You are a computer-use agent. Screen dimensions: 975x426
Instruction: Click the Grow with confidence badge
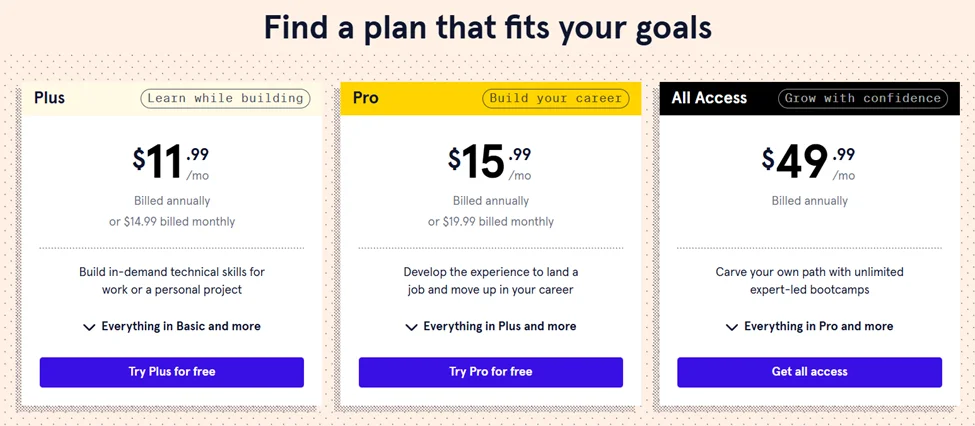pyautogui.click(x=863, y=98)
